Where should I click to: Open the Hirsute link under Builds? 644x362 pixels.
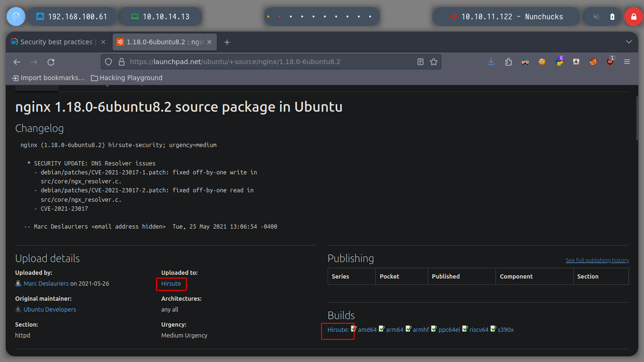(x=337, y=330)
